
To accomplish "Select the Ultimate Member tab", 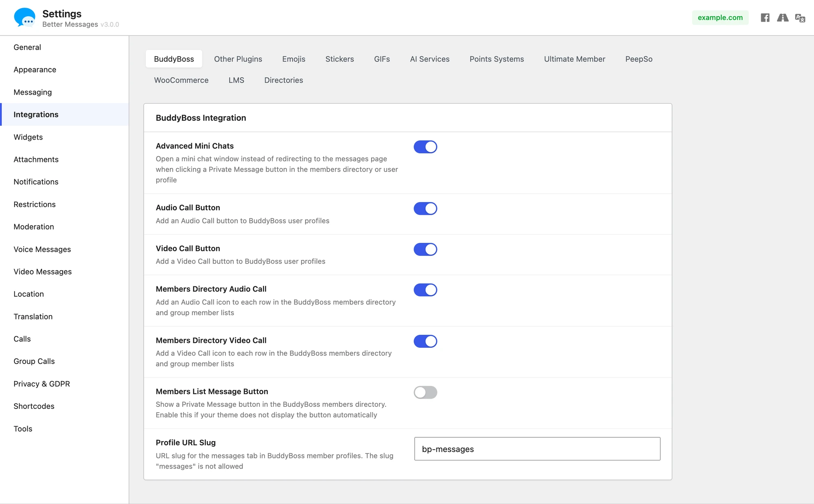I will [x=575, y=59].
